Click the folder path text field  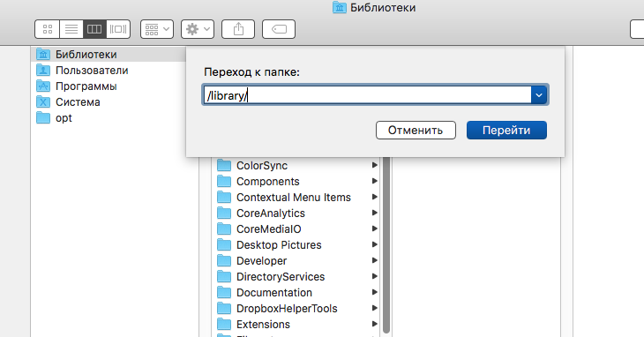368,95
